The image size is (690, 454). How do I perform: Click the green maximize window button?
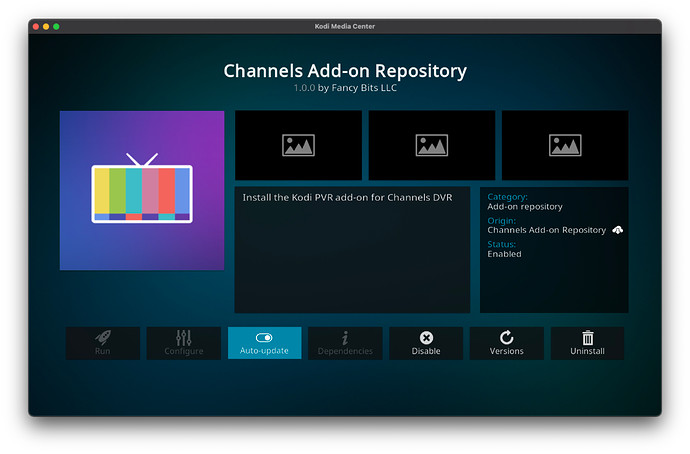click(x=56, y=26)
